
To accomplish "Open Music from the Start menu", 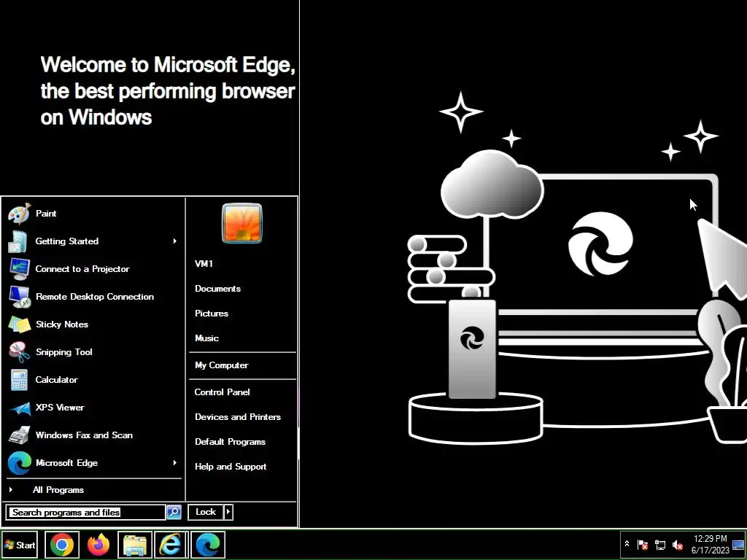I will (x=206, y=338).
